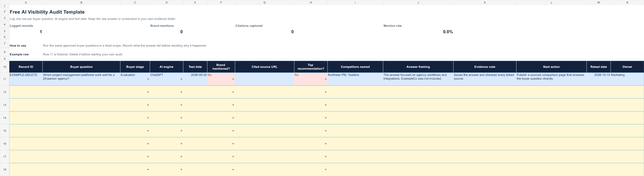Image resolution: width=644 pixels, height=176 pixels.
Task: Click the 'Top recommendation?' header cell
Action: 311,67
